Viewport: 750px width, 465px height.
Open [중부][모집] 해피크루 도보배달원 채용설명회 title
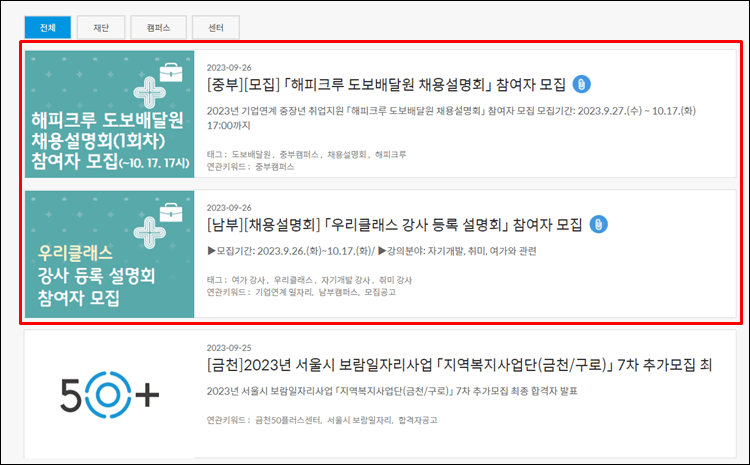[x=386, y=85]
